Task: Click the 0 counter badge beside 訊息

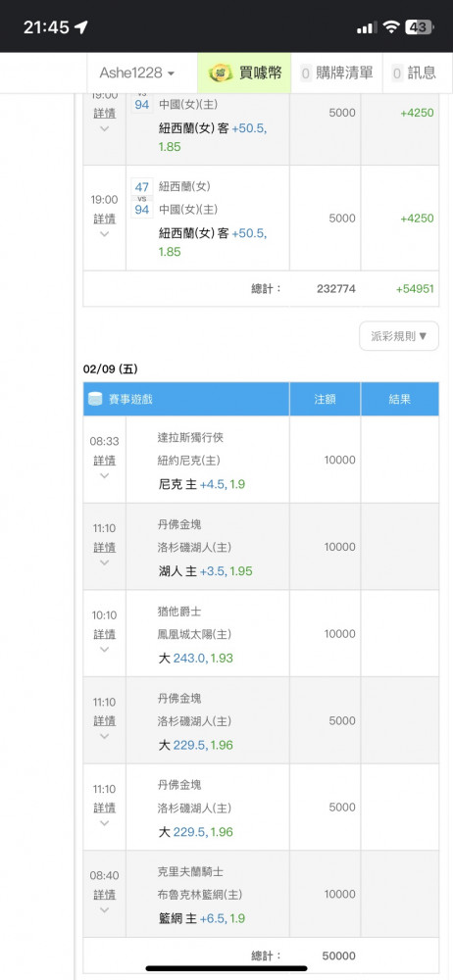Action: (397, 73)
